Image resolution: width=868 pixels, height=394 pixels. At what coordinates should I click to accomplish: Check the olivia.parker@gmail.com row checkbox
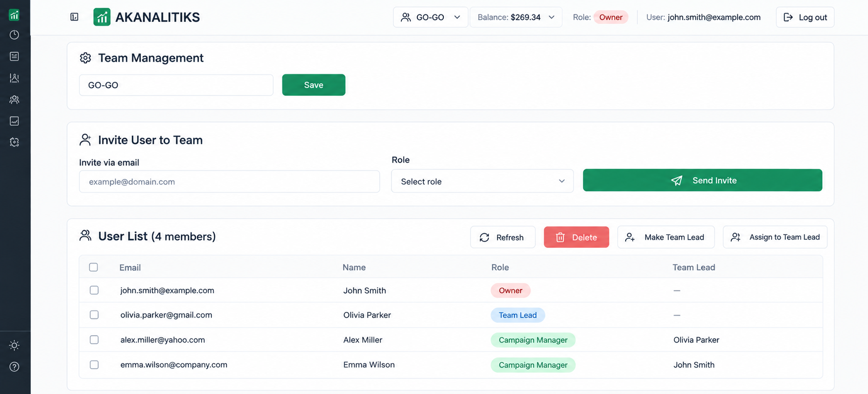coord(94,315)
